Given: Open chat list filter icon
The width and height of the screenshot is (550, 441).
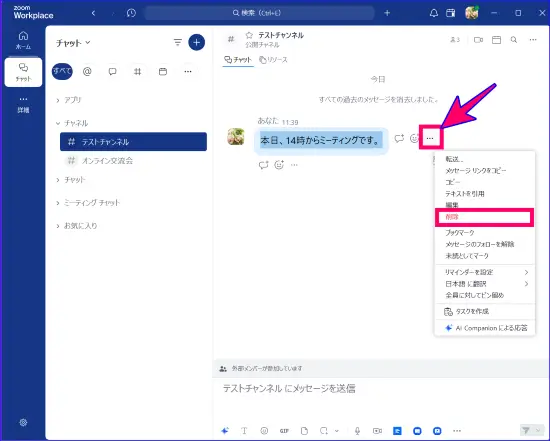Looking at the screenshot, I should point(178,42).
